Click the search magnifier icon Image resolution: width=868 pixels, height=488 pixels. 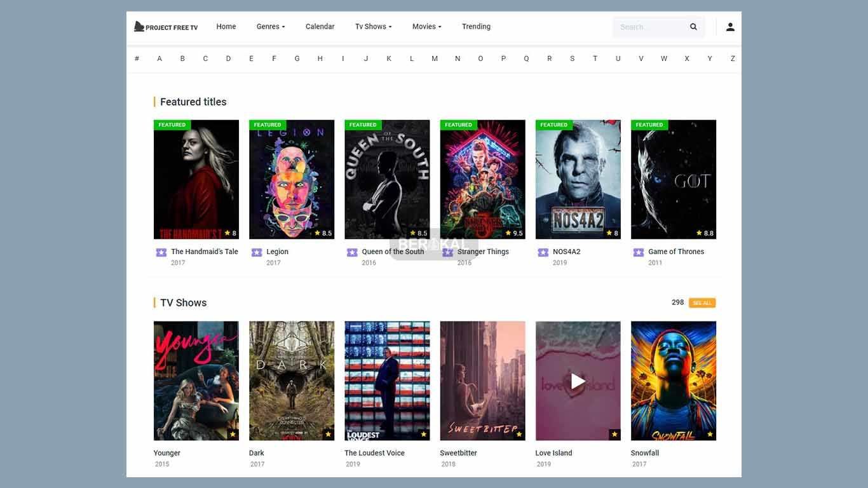[x=693, y=27]
